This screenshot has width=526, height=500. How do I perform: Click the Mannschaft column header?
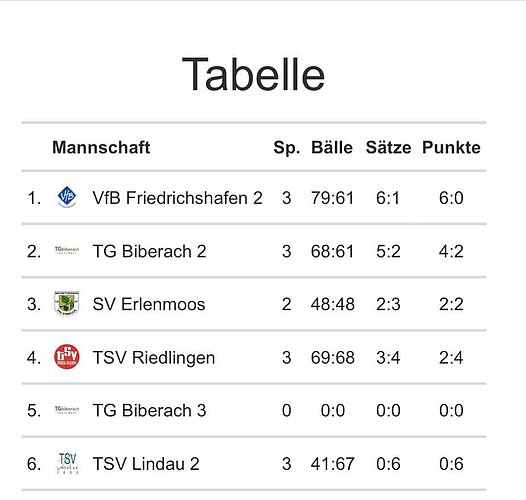101,147
